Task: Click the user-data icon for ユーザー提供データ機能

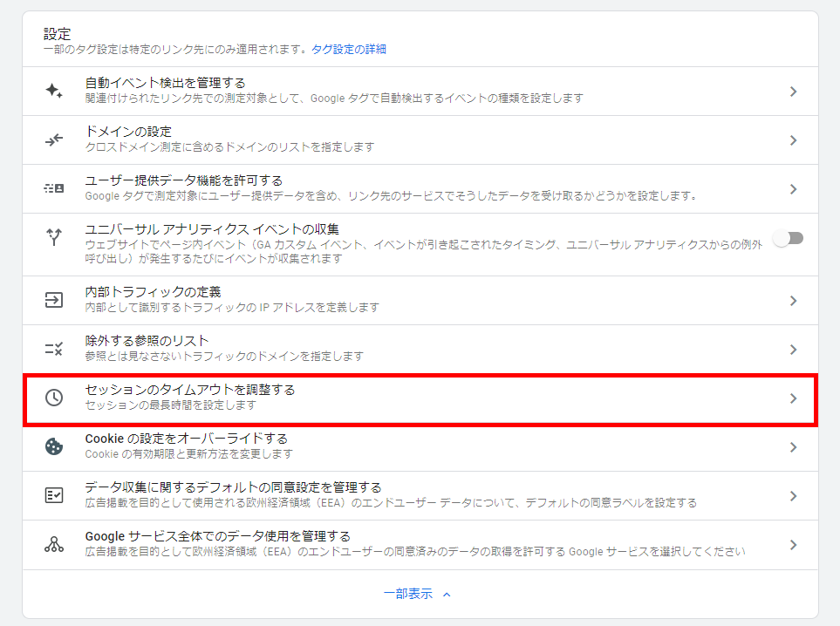Action: pyautogui.click(x=53, y=188)
